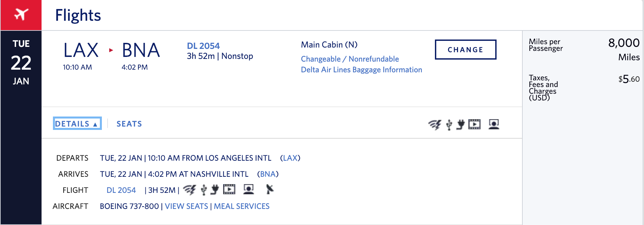Click the video film icon in the summary amenities row
The height and width of the screenshot is (225, 644).
point(474,125)
